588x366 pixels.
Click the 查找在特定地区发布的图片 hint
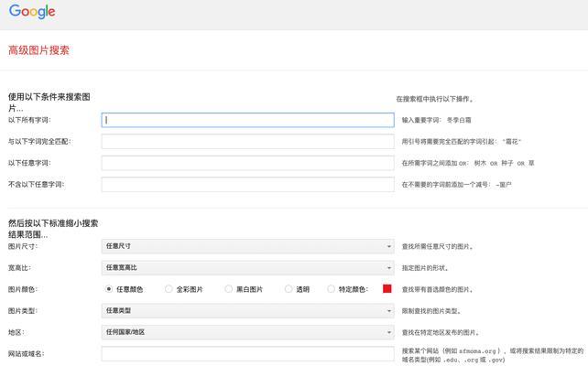point(441,333)
